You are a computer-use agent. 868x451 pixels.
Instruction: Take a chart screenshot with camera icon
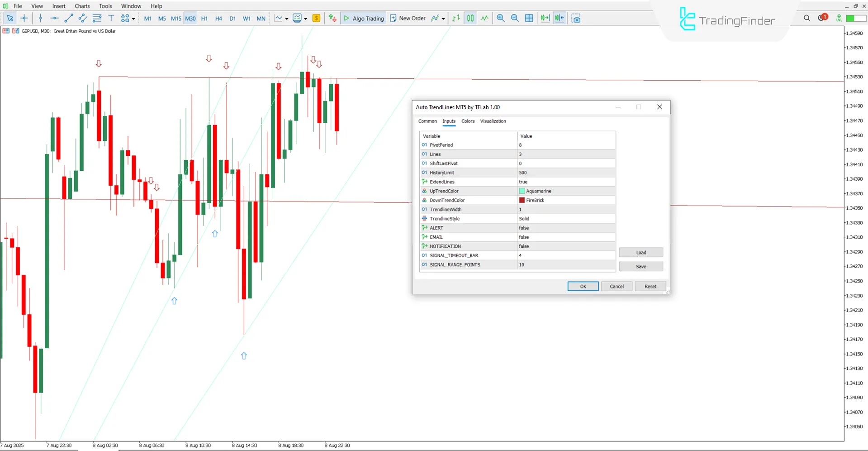click(576, 19)
